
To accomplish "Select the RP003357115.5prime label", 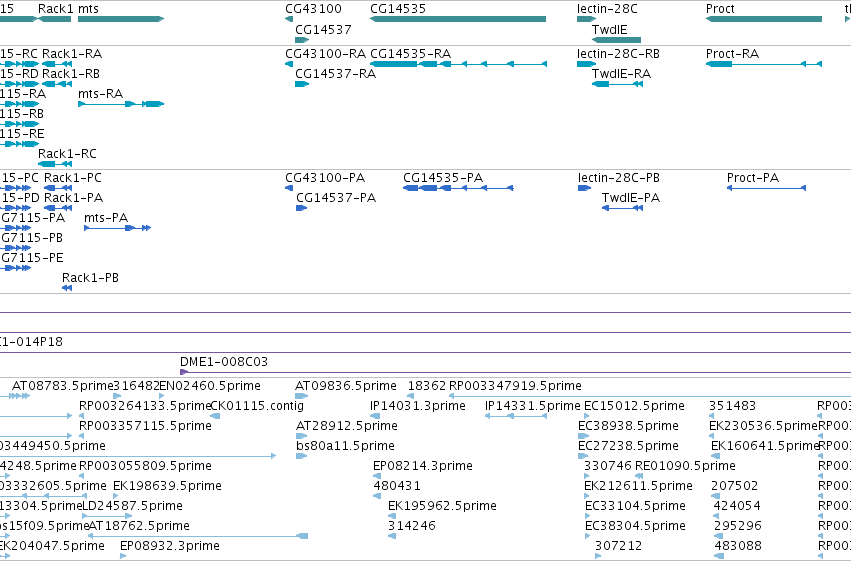I will (145, 426).
